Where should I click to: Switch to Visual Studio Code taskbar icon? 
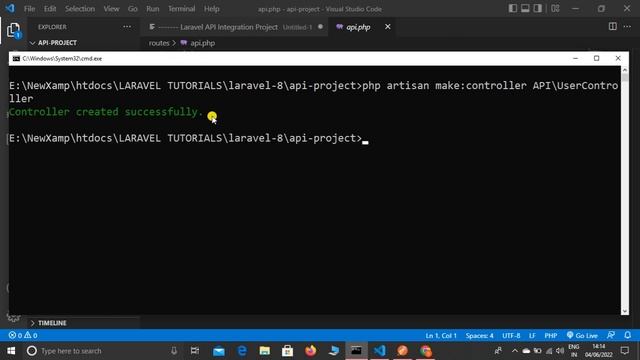pos(380,351)
